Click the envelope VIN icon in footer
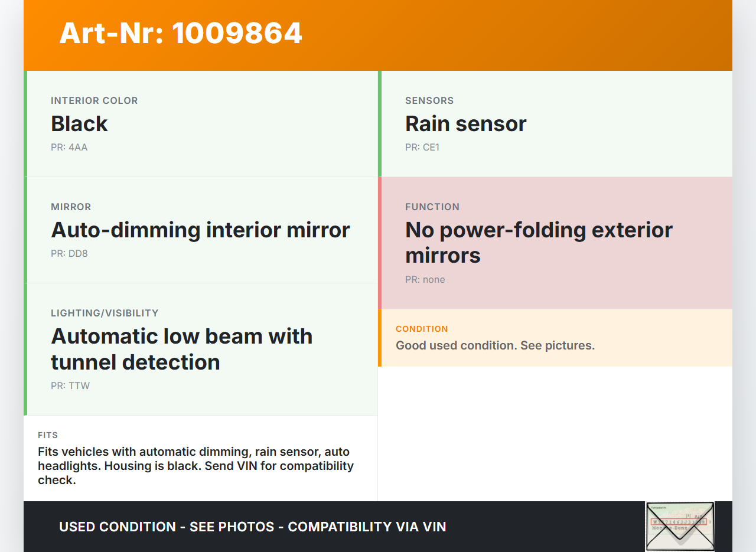 tap(680, 526)
